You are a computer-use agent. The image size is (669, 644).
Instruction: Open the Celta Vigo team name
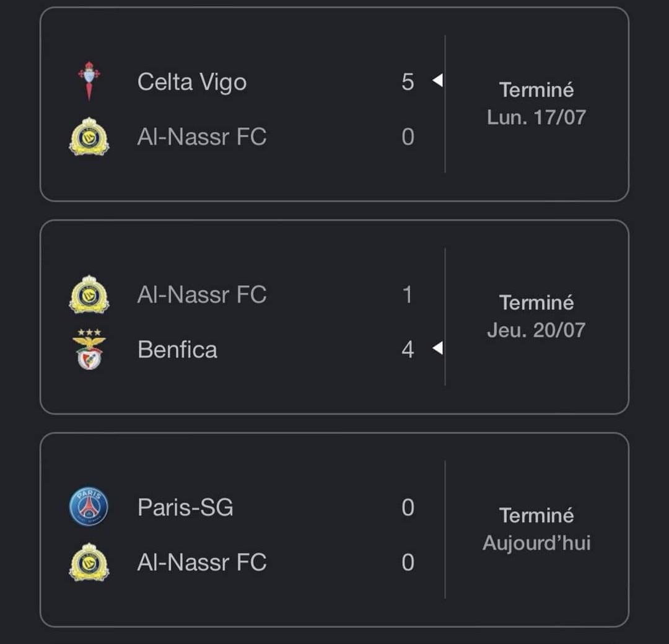(x=192, y=82)
